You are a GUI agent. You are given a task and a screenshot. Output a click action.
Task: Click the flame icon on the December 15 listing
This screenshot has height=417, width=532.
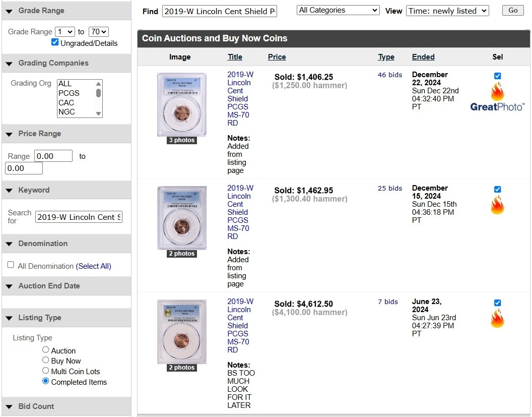tap(497, 205)
